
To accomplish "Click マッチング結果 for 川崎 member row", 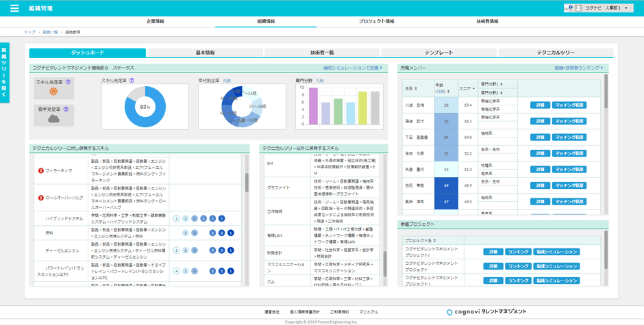I will click(x=569, y=105).
